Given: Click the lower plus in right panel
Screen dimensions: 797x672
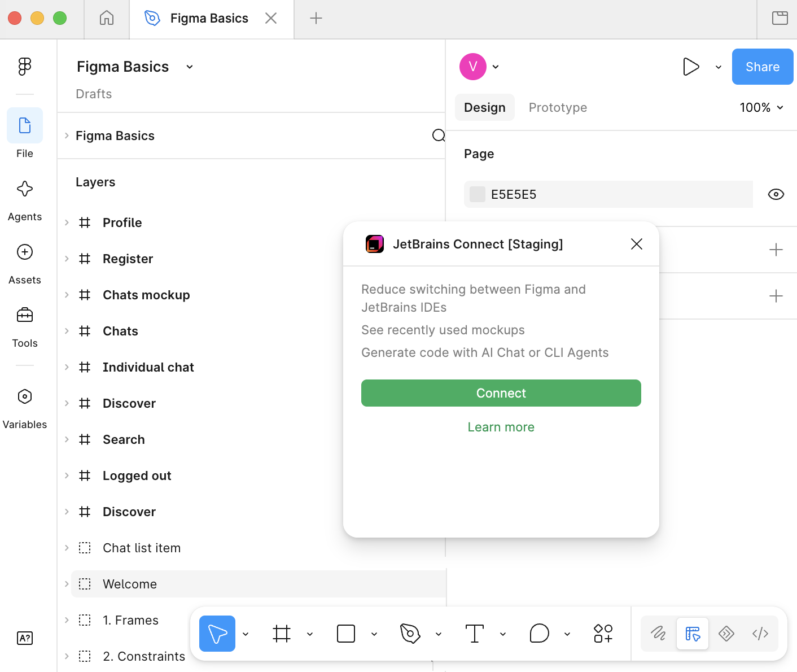Looking at the screenshot, I should tap(776, 296).
